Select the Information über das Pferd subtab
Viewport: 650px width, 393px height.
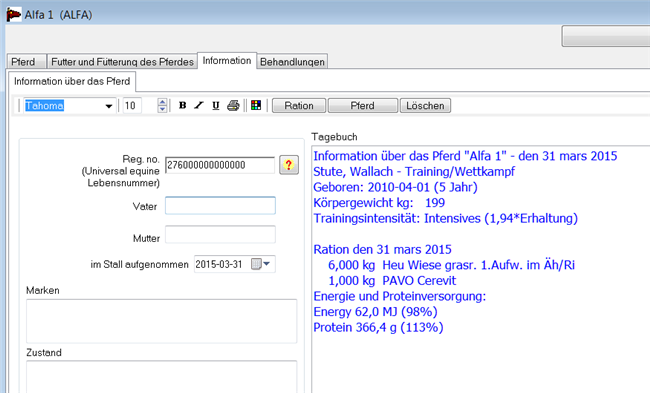point(72,81)
